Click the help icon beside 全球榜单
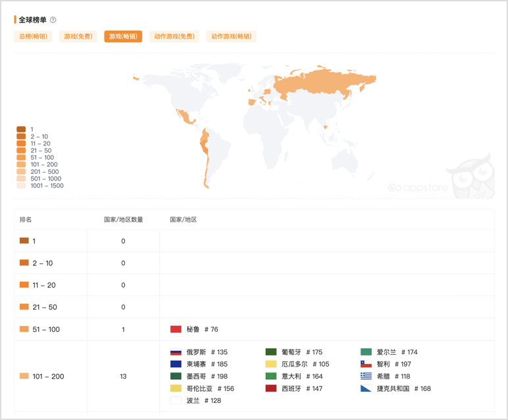 [53, 20]
